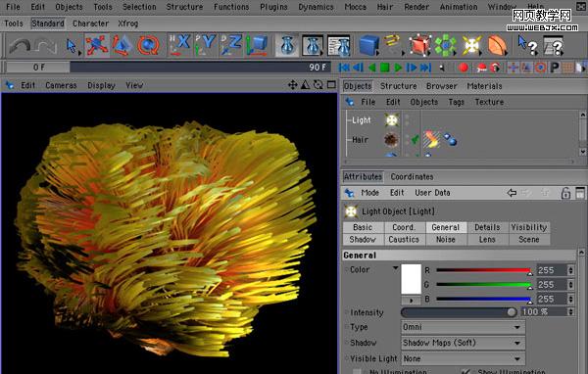The width and height of the screenshot is (588, 374).
Task: Open the Visible Light dropdown
Action: [463, 358]
